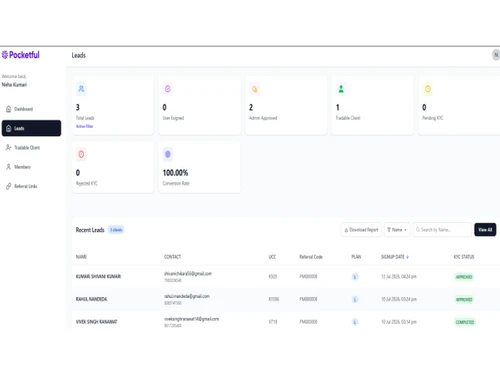500x375 pixels.
Task: Click the Total Leads card icon
Action: (x=81, y=89)
